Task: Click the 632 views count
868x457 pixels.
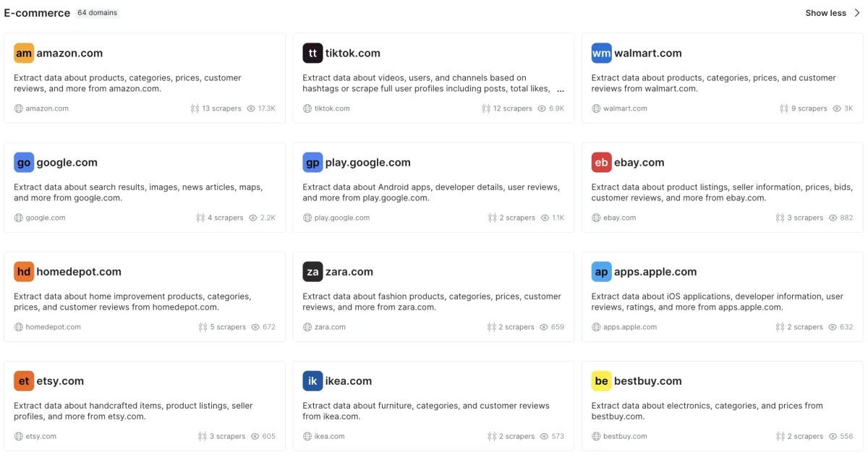Action: pyautogui.click(x=846, y=327)
